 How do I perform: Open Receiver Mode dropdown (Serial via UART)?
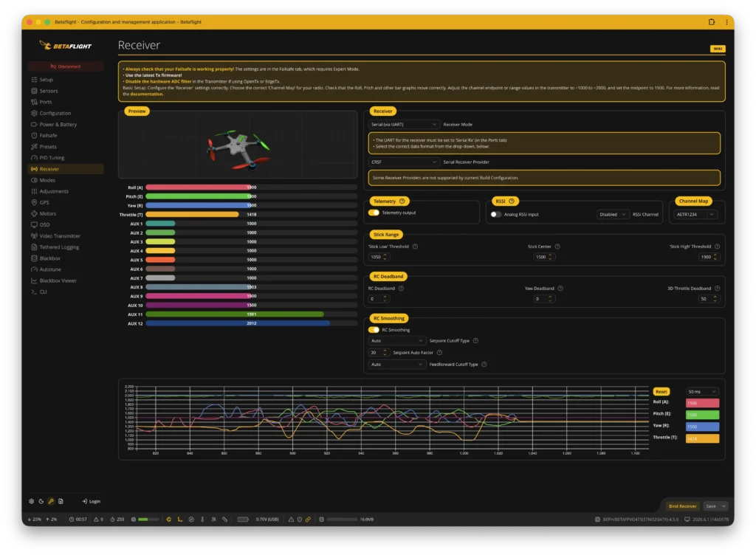click(404, 124)
